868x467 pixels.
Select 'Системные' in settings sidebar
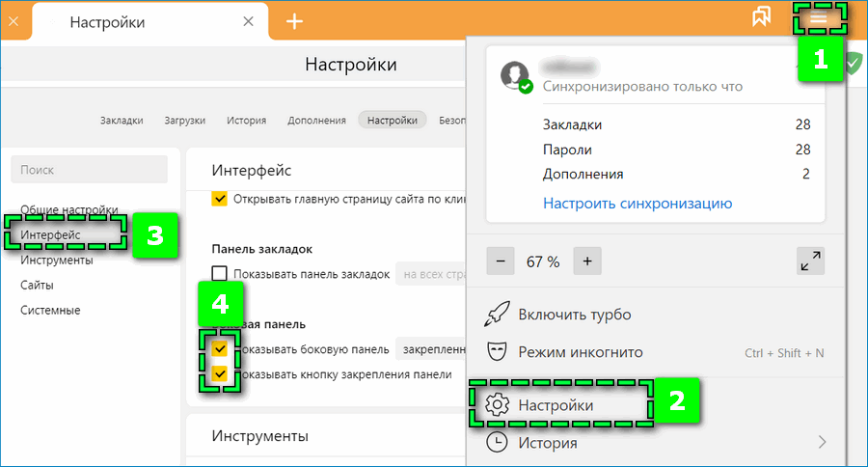(x=50, y=311)
